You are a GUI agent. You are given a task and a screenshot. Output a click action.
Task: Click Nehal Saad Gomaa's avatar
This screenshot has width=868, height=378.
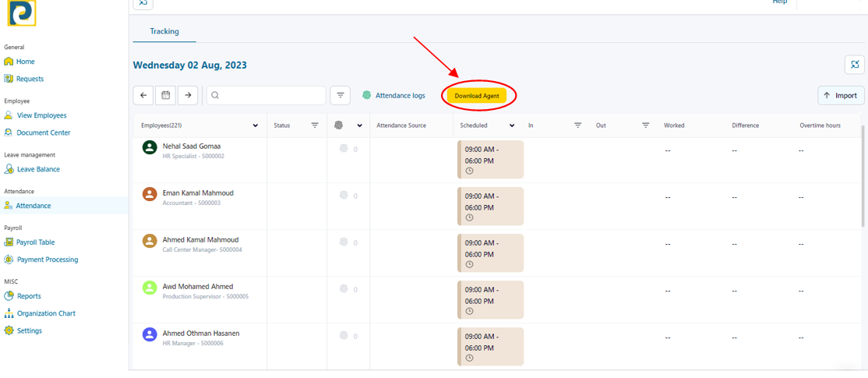tap(150, 147)
